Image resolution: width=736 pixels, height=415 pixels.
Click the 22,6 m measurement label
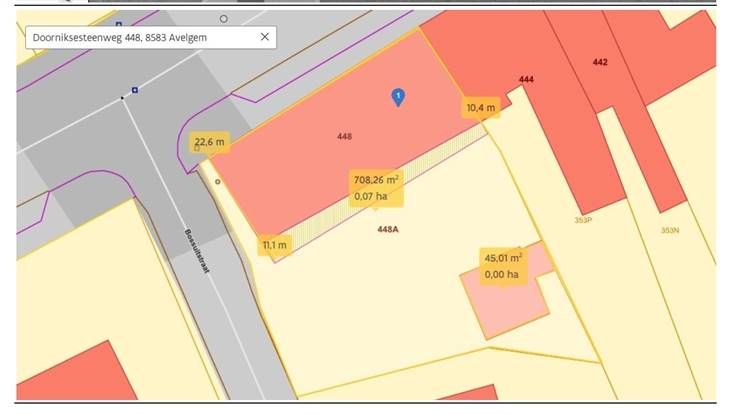[209, 142]
